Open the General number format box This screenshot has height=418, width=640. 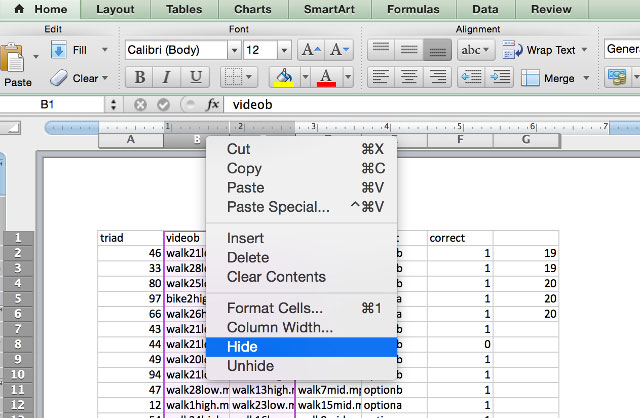(622, 49)
